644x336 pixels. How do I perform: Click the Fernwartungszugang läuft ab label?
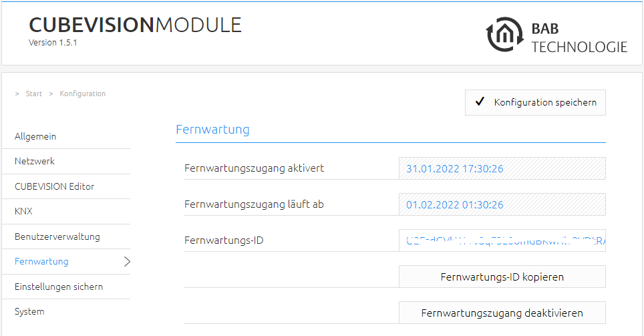pos(254,204)
